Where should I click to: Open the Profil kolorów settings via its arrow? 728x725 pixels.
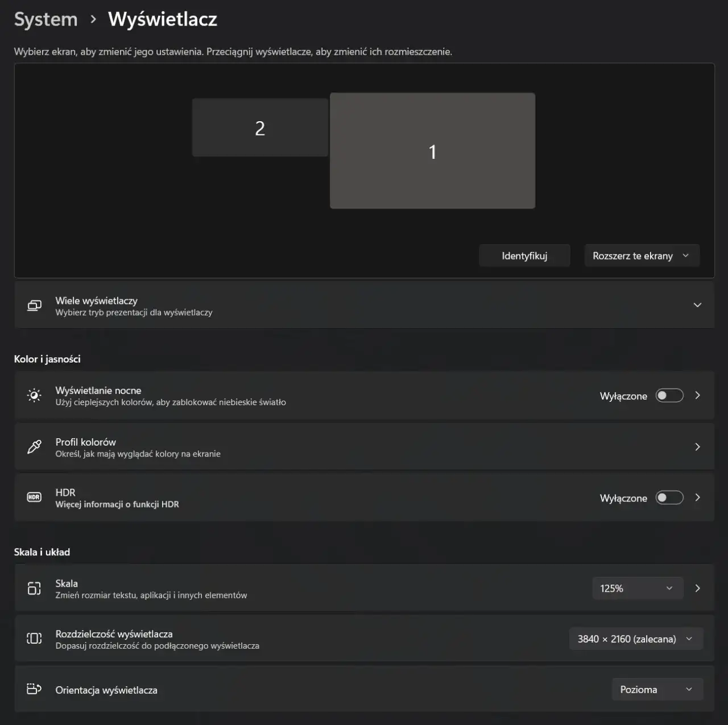697,447
